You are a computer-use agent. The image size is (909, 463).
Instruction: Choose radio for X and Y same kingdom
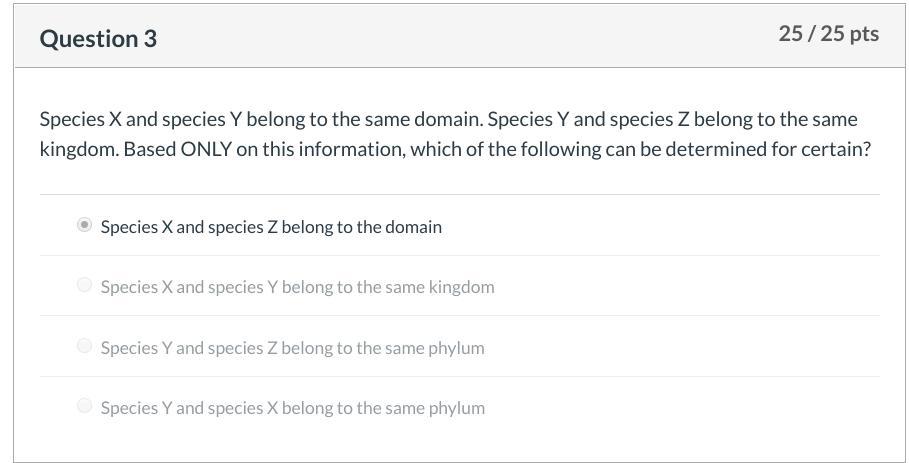[85, 285]
